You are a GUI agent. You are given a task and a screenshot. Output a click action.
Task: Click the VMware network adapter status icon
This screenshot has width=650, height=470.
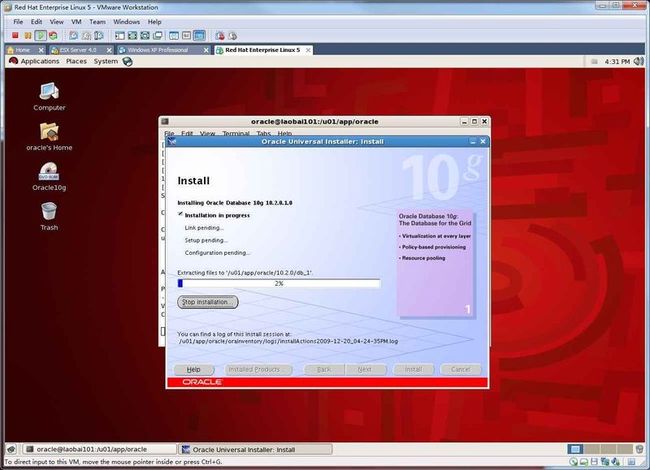605,462
